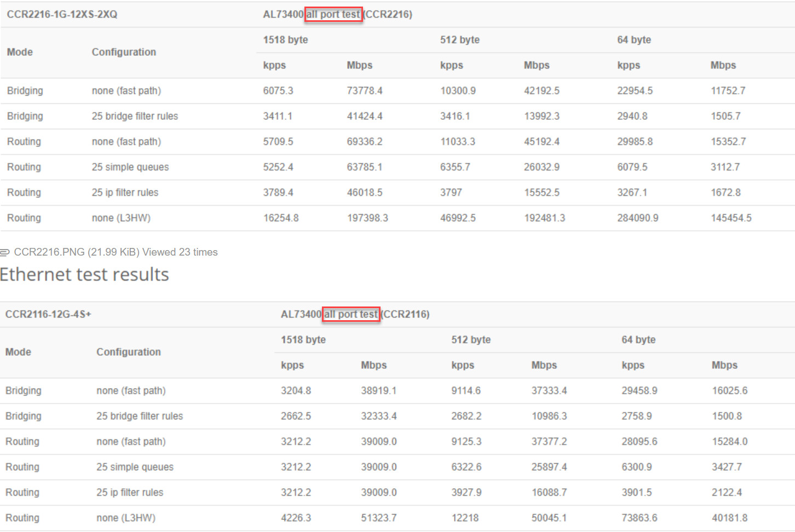Select value 11752.7 in CCR2216 table
Viewport: 795px width, 532px height.
pyautogui.click(x=728, y=91)
